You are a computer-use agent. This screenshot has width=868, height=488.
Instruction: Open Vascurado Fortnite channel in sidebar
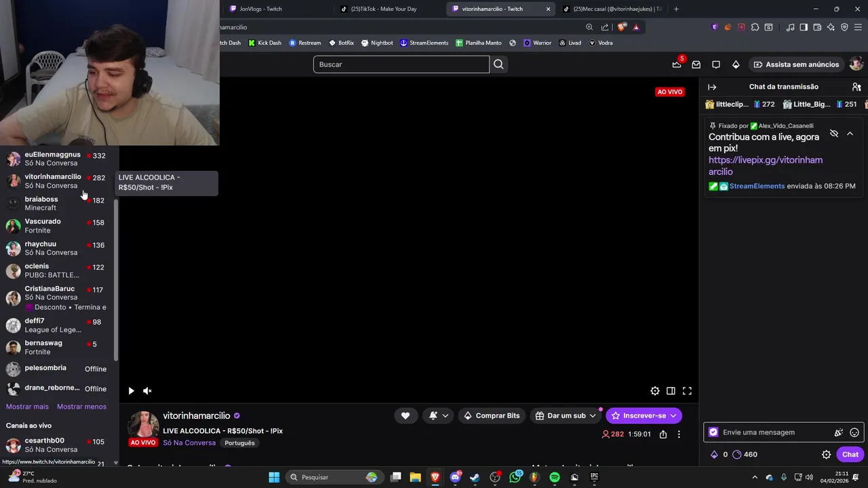[58, 226]
